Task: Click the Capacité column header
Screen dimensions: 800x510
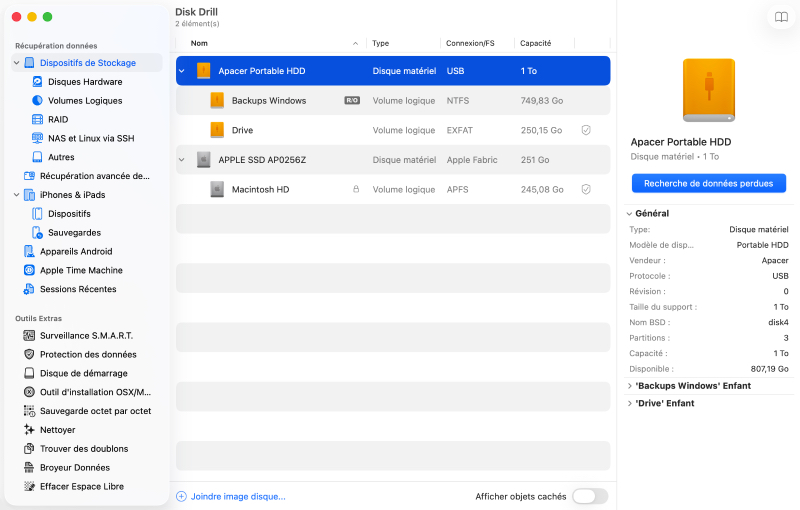Action: click(536, 43)
